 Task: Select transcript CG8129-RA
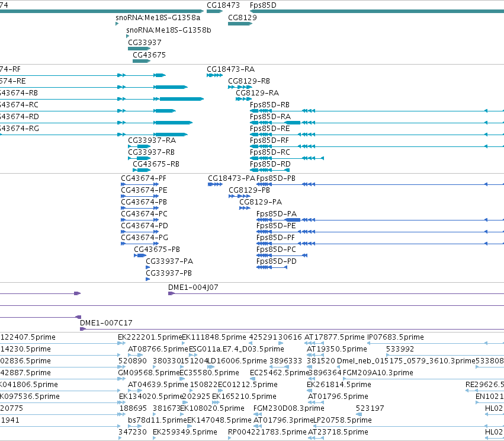click(258, 93)
